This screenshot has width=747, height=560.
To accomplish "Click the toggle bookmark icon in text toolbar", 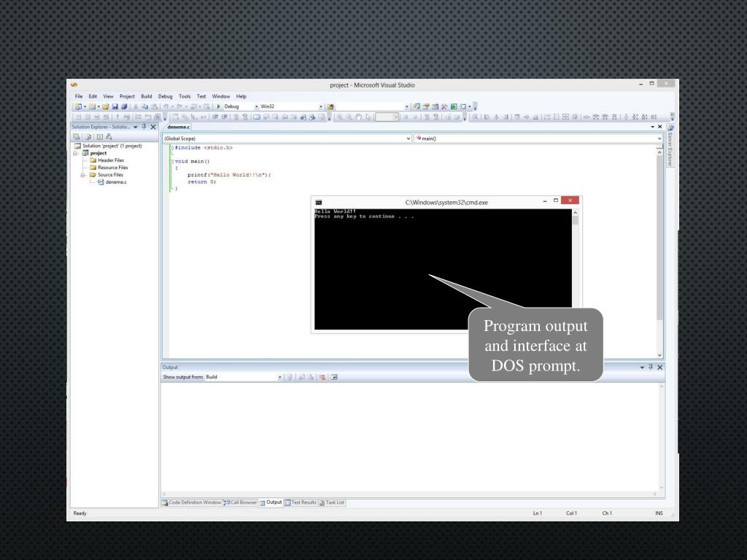I will tap(256, 117).
